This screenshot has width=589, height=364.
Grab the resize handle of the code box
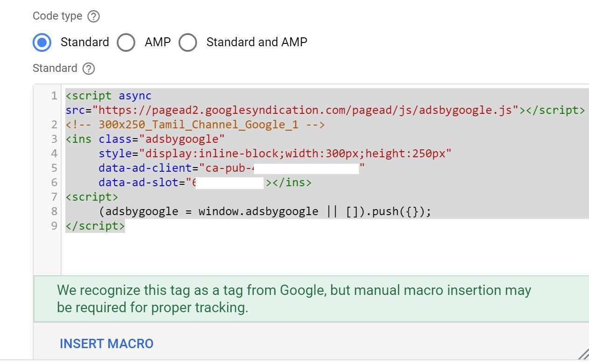tap(583, 354)
